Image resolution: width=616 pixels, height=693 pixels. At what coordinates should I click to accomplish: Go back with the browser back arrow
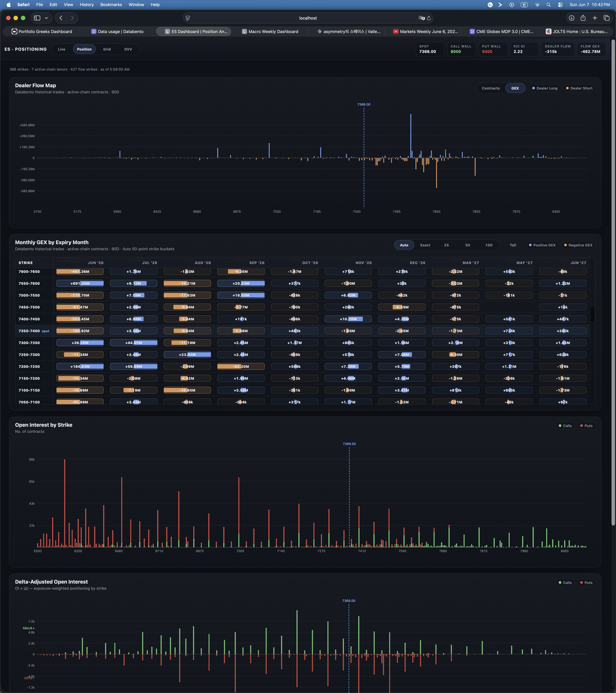61,18
